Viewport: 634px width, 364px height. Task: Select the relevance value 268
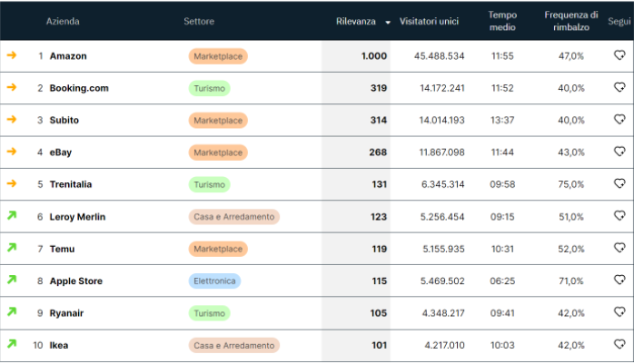click(x=378, y=152)
